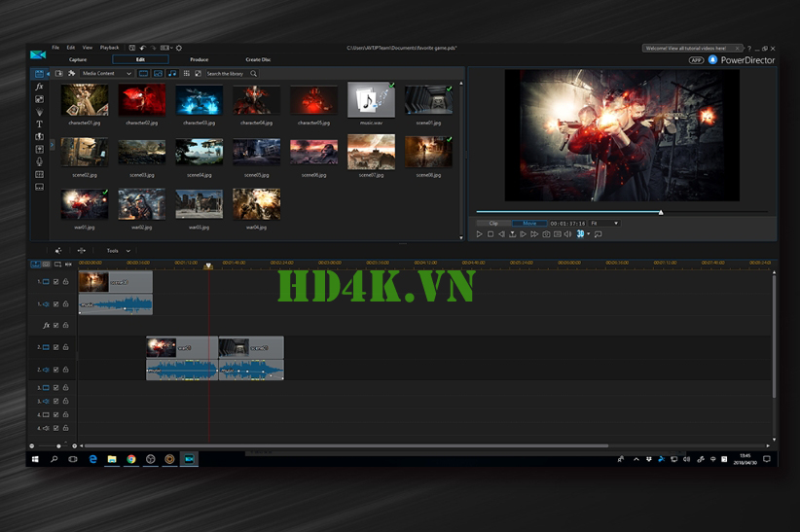Switch to storyboard view icon
This screenshot has width=800, height=532.
coord(47,265)
